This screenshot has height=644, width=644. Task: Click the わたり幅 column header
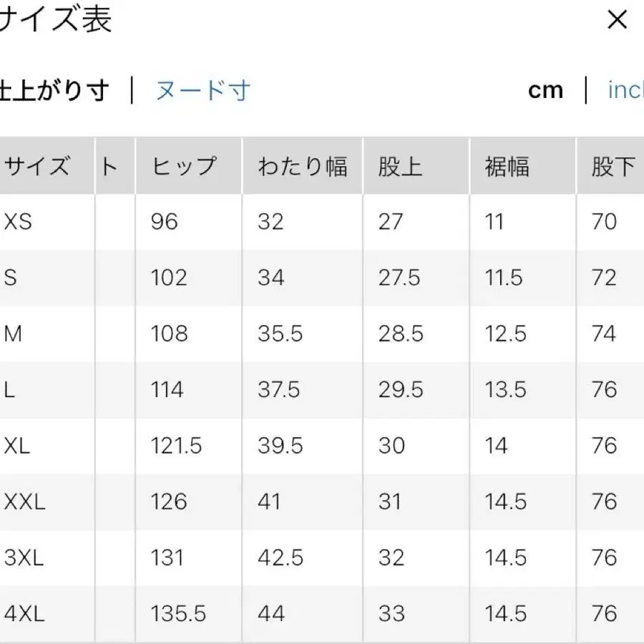point(303,165)
